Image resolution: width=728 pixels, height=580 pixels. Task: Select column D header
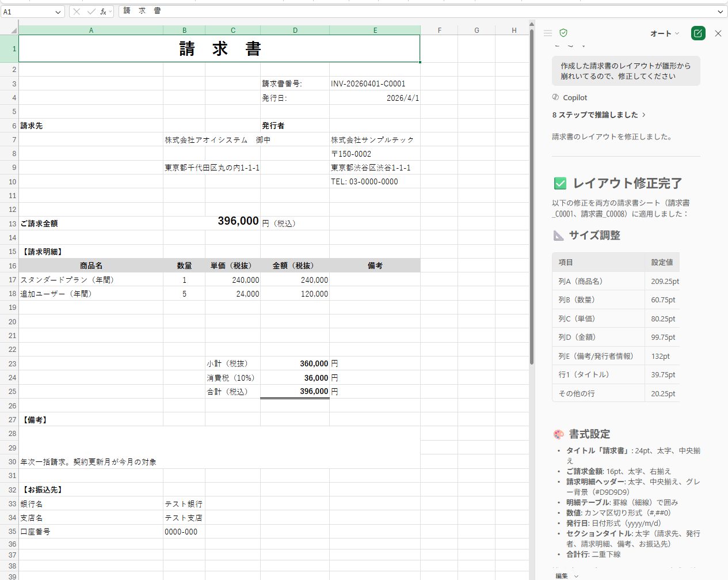295,31
